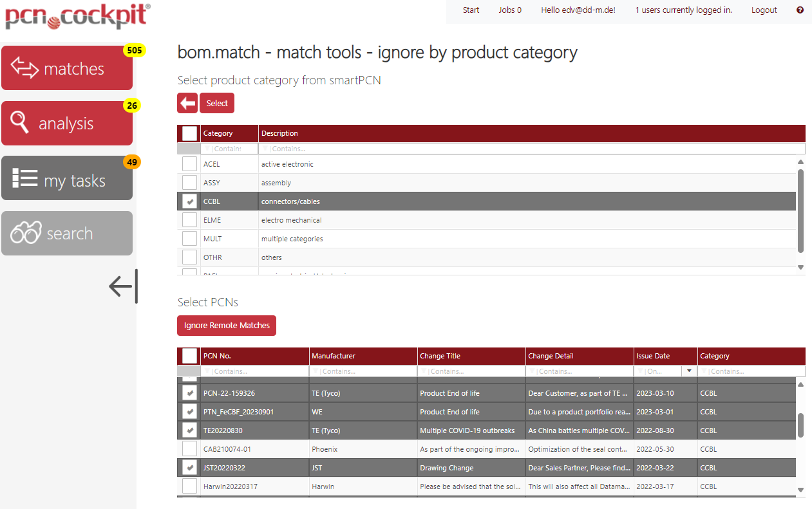Click the filter icon in Description filter
The image size is (812, 509).
tap(265, 149)
